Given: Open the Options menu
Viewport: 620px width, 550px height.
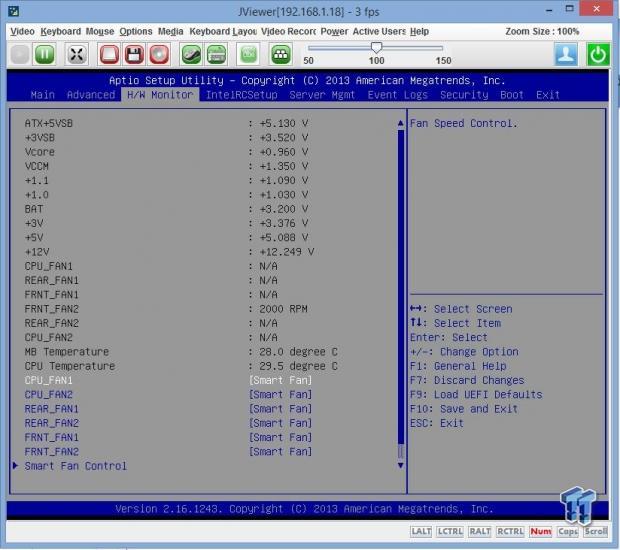Looking at the screenshot, I should 136,31.
